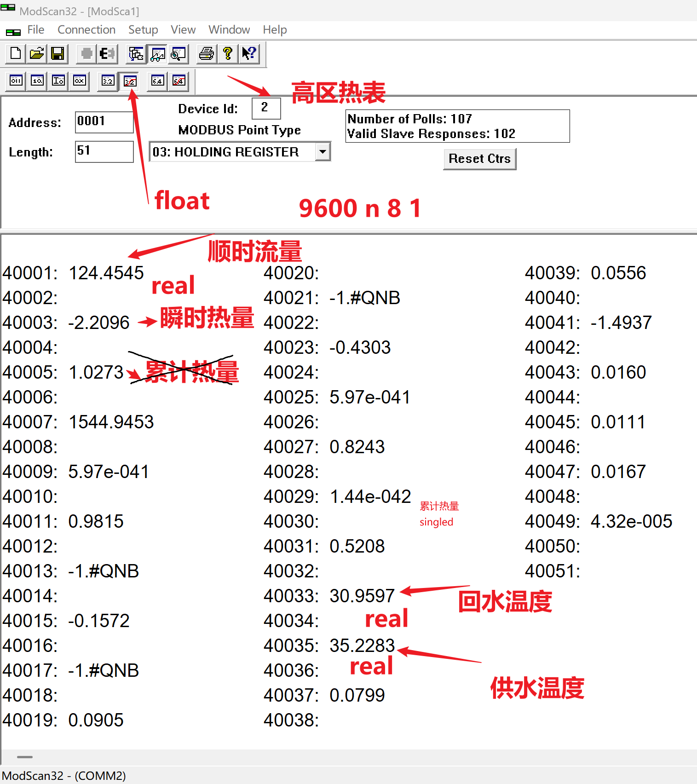Viewport: 697px width, 784px height.
Task: Activate the context help arrow-question icon
Action: [x=249, y=54]
